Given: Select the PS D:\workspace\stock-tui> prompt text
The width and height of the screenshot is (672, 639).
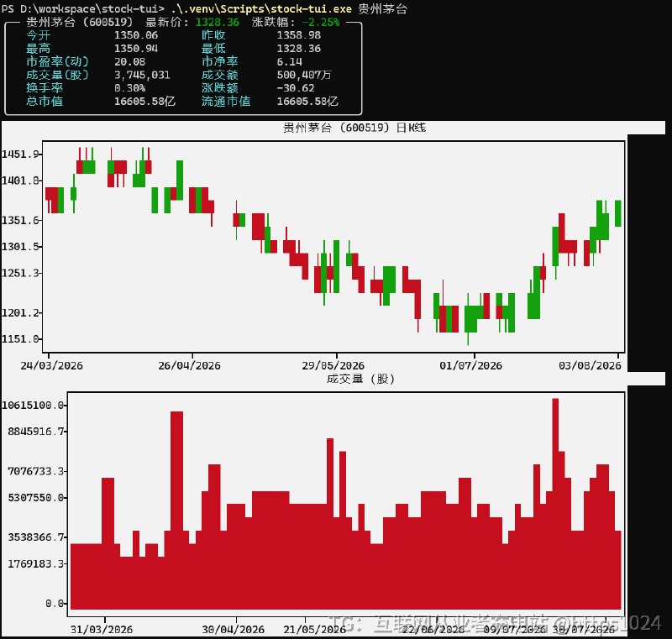Looking at the screenshot, I should (x=83, y=8).
